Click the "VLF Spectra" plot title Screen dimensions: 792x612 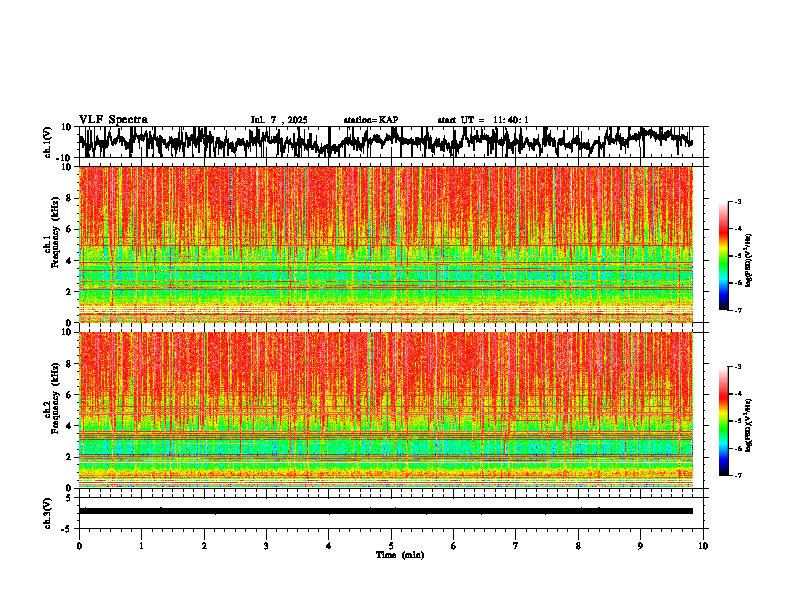tap(113, 120)
